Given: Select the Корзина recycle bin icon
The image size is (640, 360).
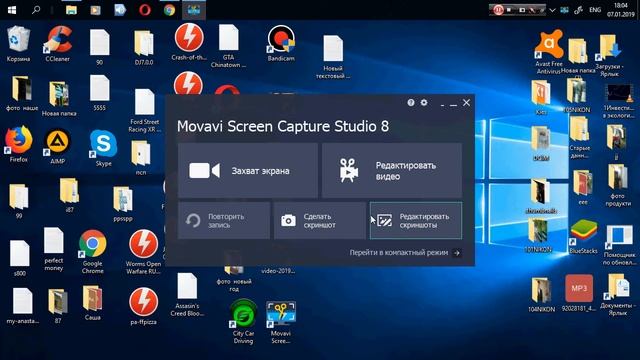Looking at the screenshot, I should tap(18, 44).
